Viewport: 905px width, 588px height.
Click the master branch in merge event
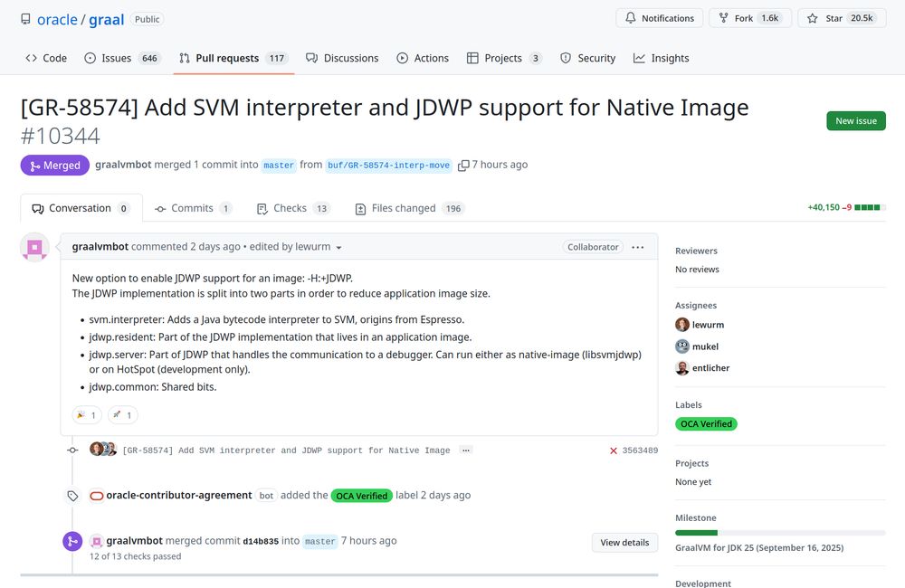319,541
